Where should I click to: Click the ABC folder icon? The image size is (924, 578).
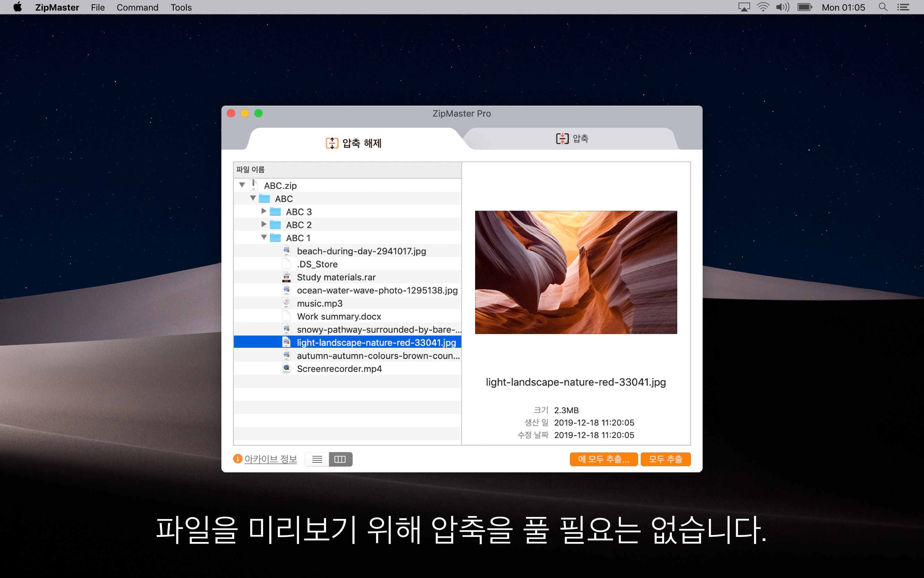[264, 198]
